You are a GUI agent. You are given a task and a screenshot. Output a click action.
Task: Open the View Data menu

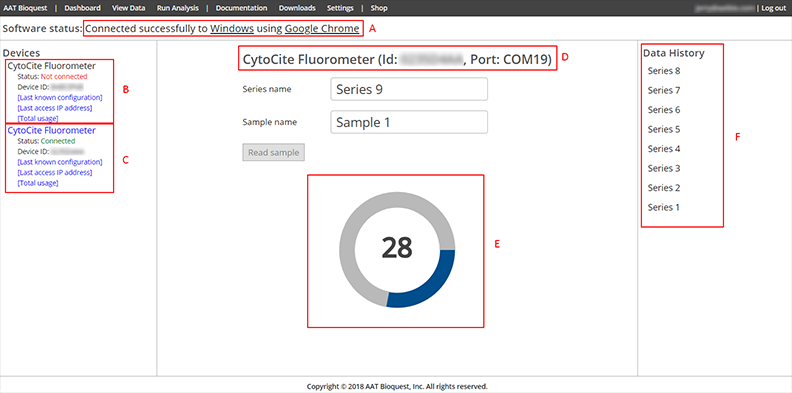(x=128, y=8)
